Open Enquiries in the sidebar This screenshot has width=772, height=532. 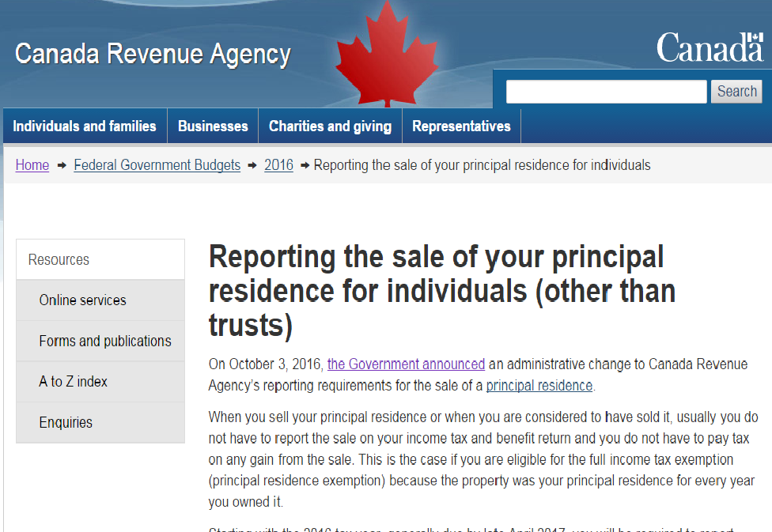click(x=100, y=422)
